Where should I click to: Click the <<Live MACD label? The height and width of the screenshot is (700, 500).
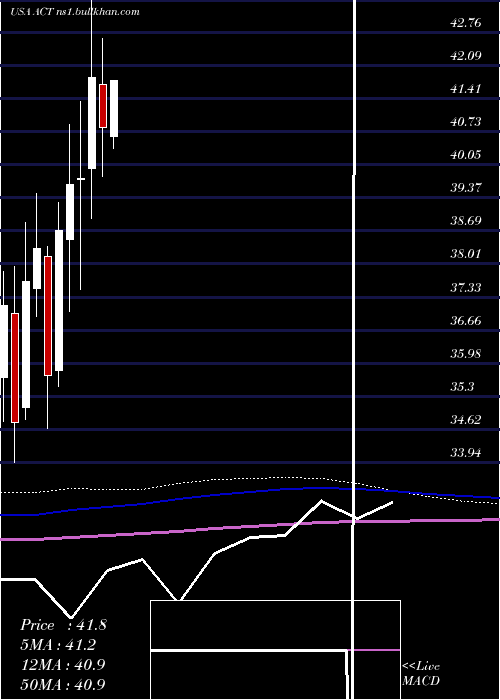coord(421,674)
